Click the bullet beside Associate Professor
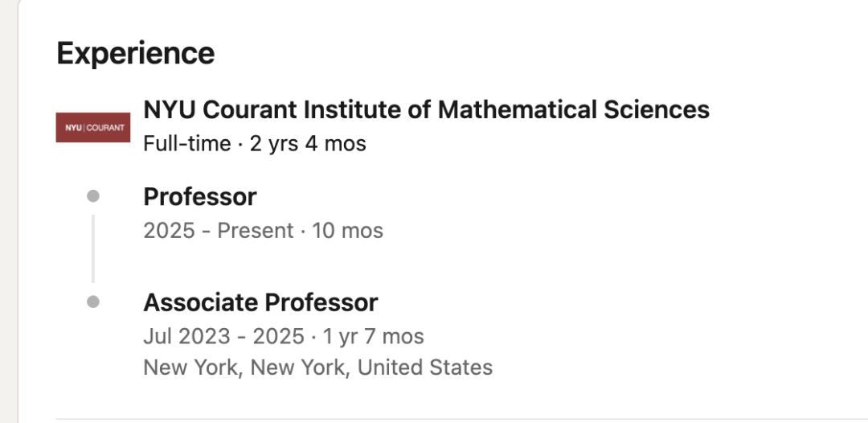The image size is (868, 423). [x=93, y=302]
